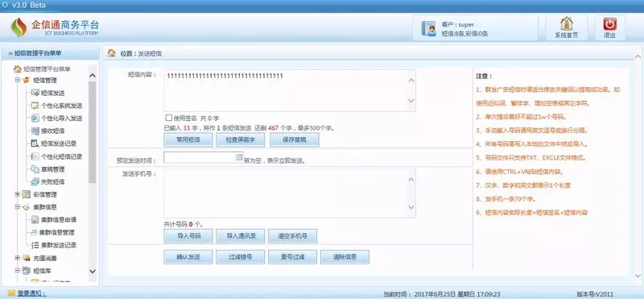This screenshot has height=299, width=644.
Task: Click the 失败短信 tree icon
Action: coord(35,181)
